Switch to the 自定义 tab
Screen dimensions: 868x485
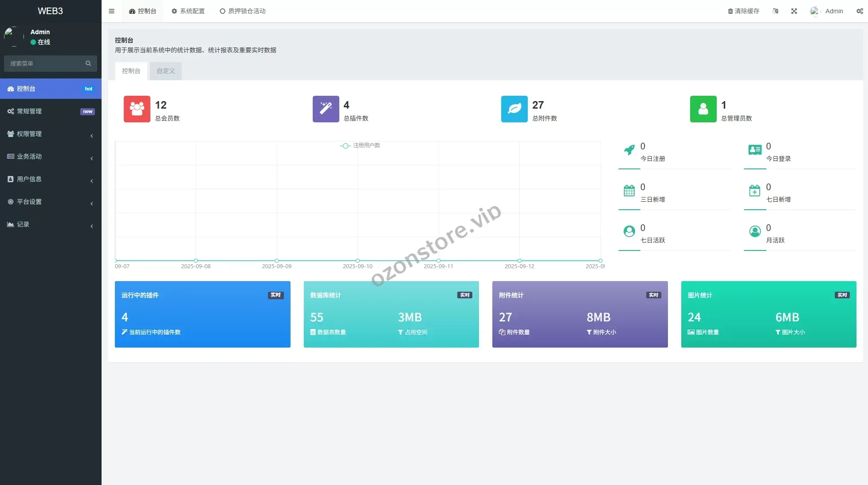coord(165,71)
